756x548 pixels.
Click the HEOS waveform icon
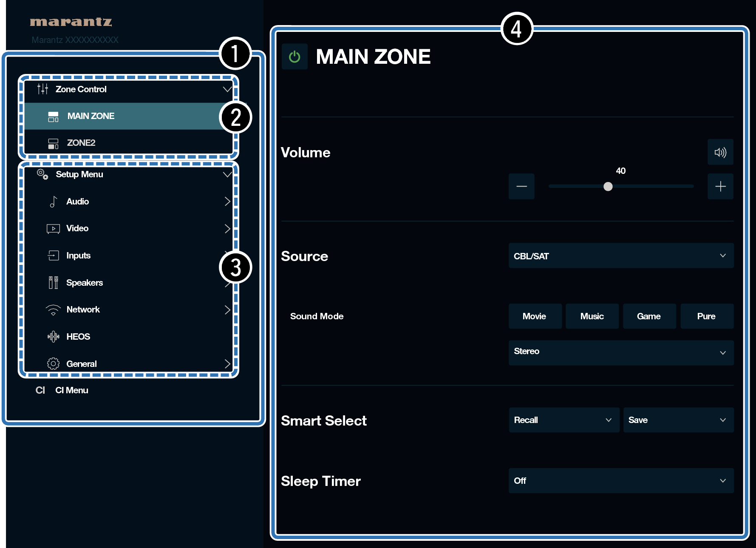(53, 337)
